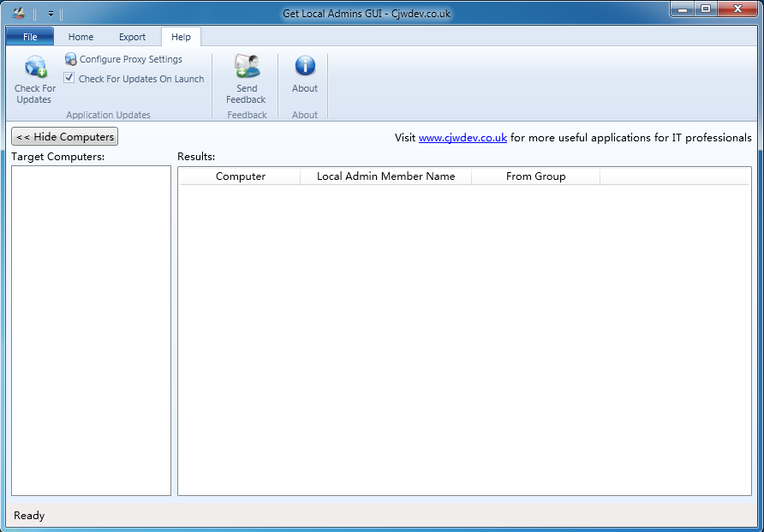Open the About info icon

point(305,67)
